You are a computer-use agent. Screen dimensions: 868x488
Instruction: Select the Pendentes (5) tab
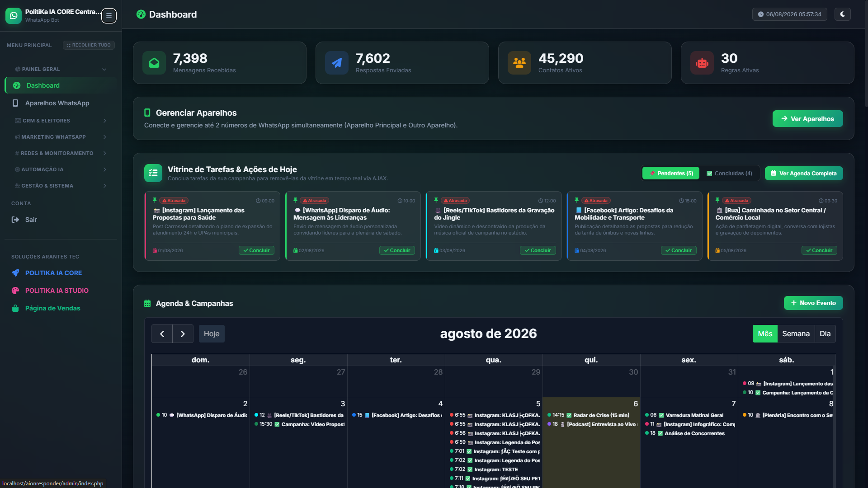point(671,173)
